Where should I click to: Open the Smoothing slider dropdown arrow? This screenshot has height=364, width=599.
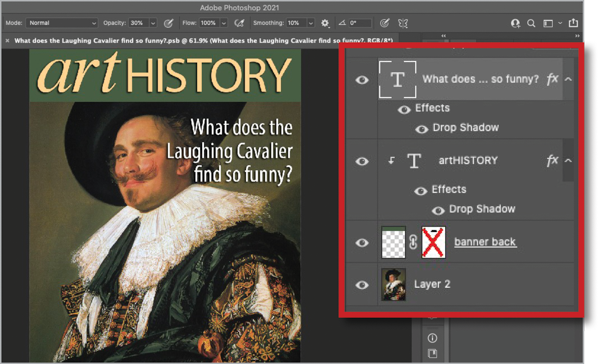coord(311,23)
